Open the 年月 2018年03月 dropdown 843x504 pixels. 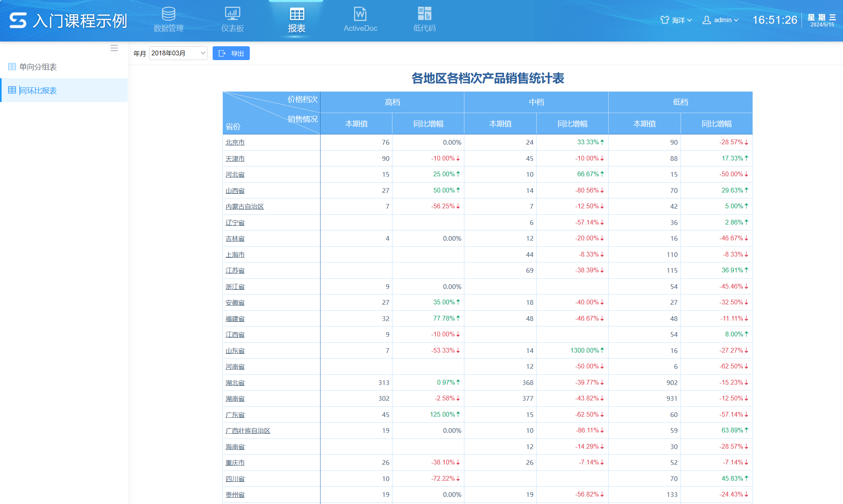click(x=178, y=53)
